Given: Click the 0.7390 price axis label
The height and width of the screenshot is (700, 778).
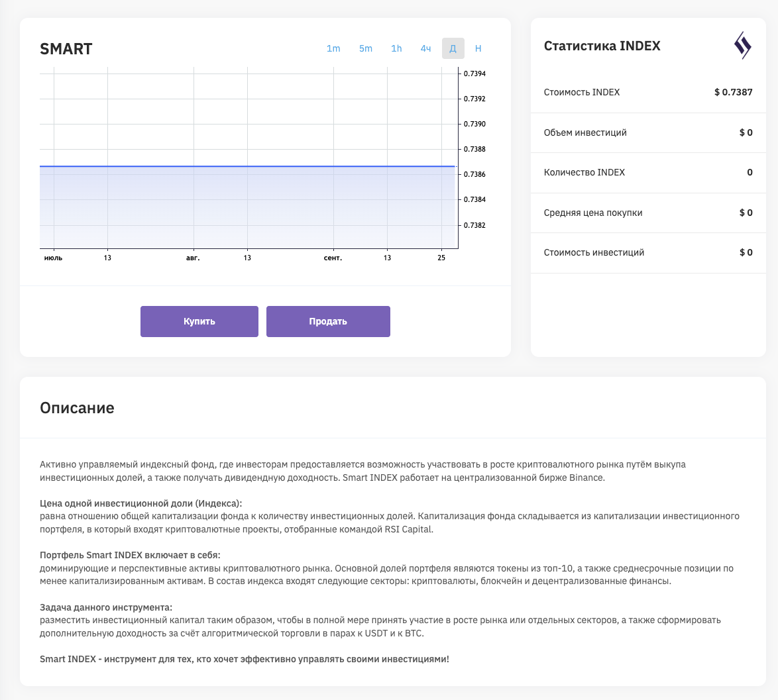Looking at the screenshot, I should tap(474, 124).
